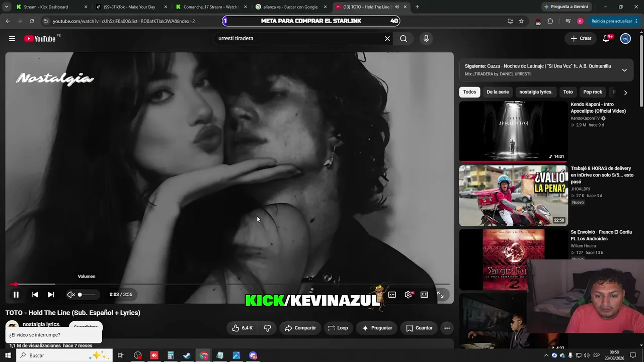Dislike the video
644x362 pixels.
(267, 328)
